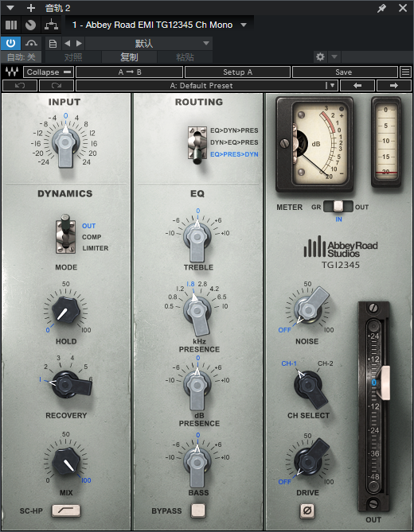The image size is (414, 532).
Task: Click the three vertical bars channel icon
Action: click(11, 25)
